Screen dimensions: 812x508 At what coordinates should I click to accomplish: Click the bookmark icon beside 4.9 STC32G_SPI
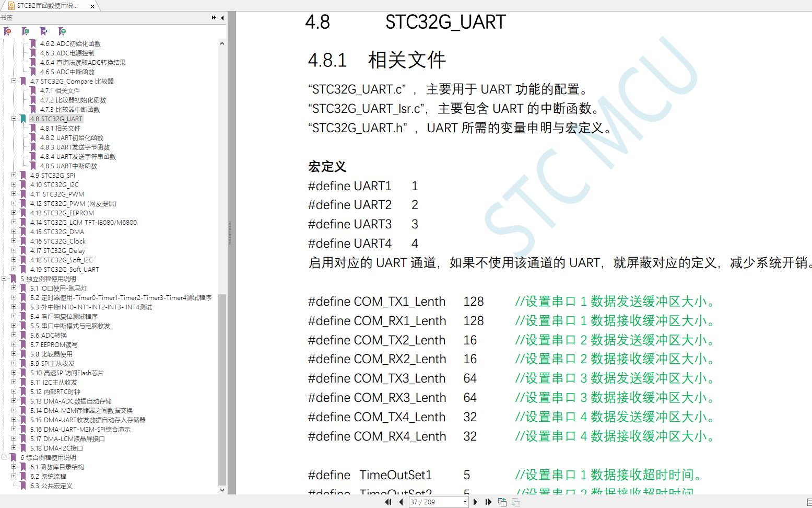(23, 176)
